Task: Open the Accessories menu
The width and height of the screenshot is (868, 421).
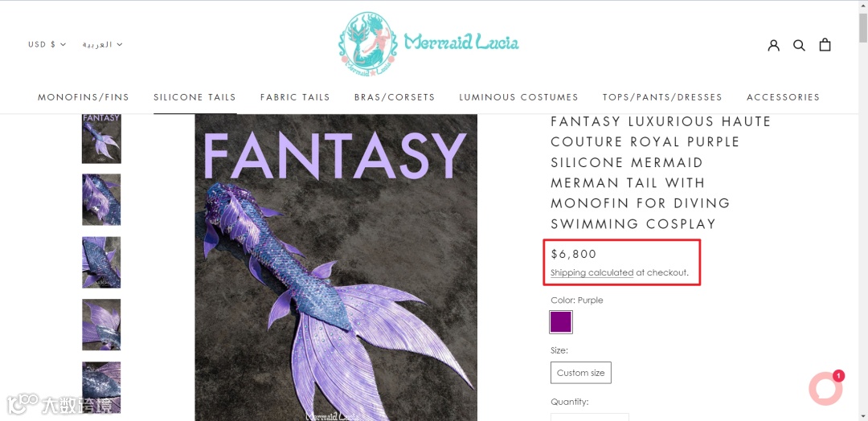Action: (784, 96)
